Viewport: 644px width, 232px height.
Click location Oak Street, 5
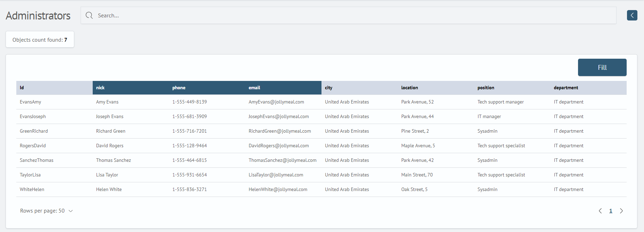(415, 189)
